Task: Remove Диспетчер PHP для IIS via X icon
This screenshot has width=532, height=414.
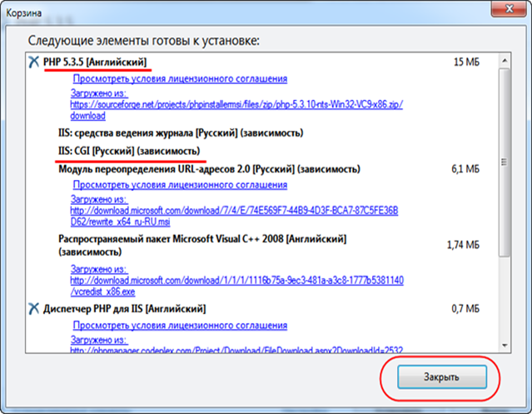Action: click(x=33, y=309)
